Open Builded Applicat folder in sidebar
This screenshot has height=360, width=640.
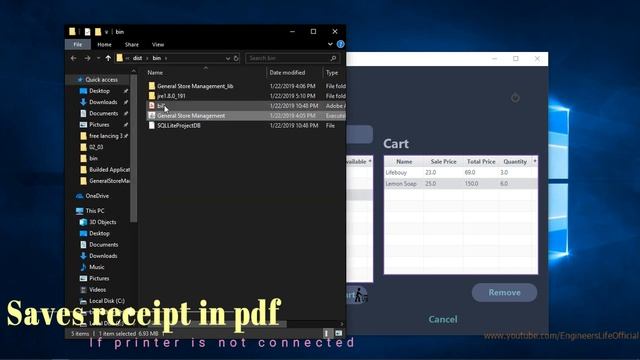(109, 169)
